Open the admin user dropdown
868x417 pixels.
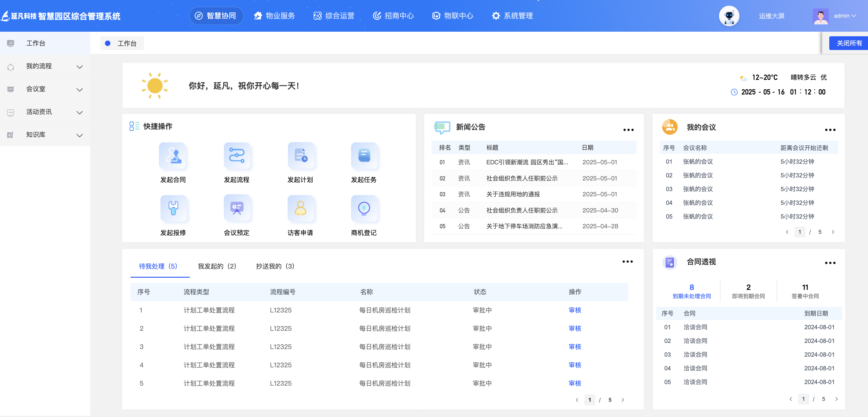click(844, 16)
